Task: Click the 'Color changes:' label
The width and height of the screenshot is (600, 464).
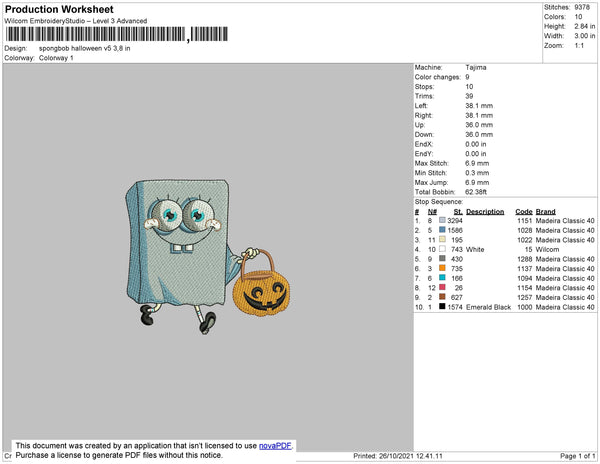Action: 437,77
